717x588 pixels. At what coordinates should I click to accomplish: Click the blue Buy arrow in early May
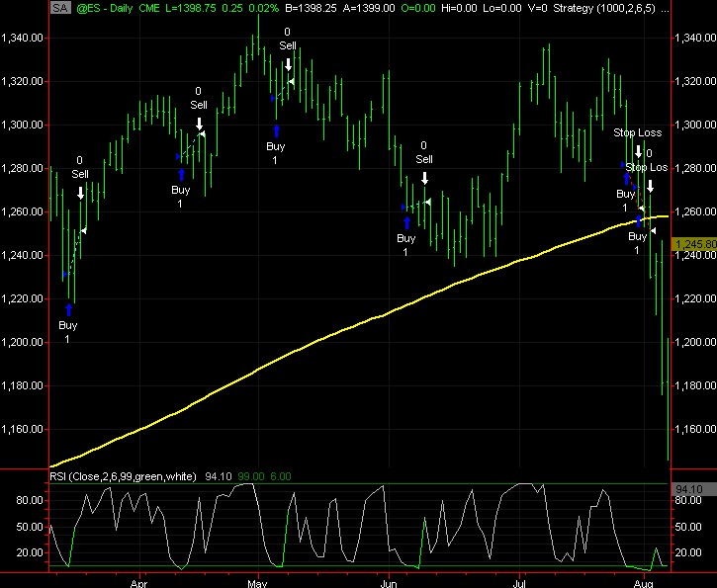[x=276, y=131]
